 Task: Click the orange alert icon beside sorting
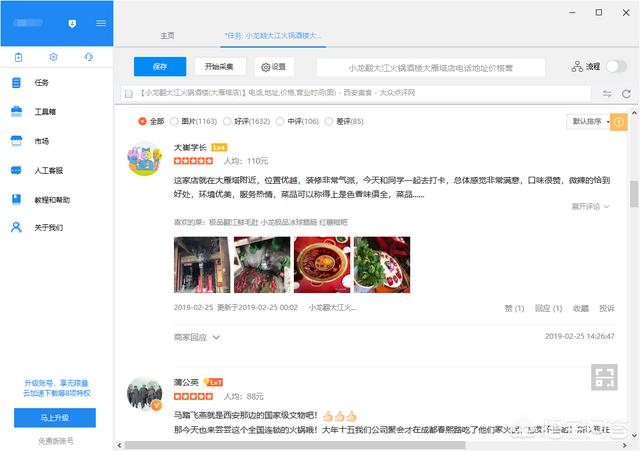619,122
